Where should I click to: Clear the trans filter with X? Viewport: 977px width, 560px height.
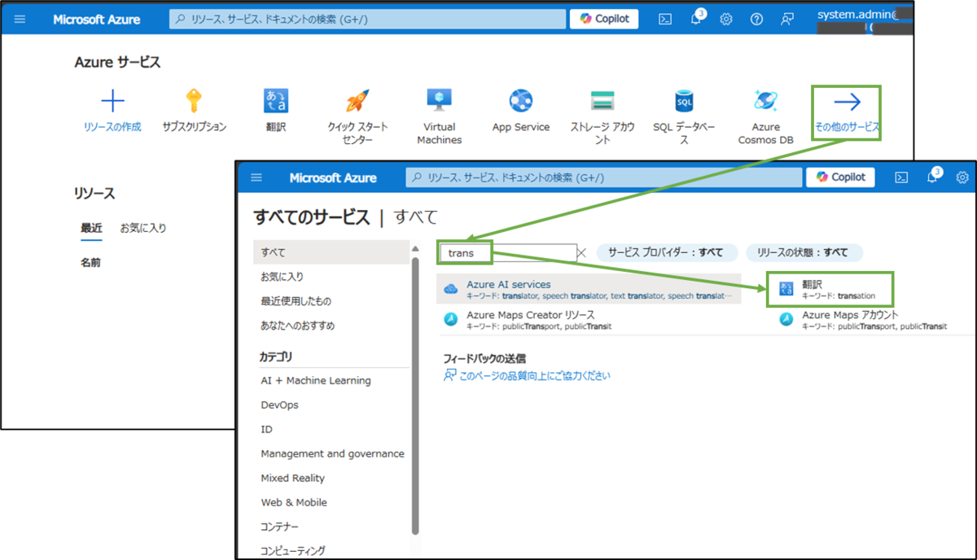click(x=582, y=253)
